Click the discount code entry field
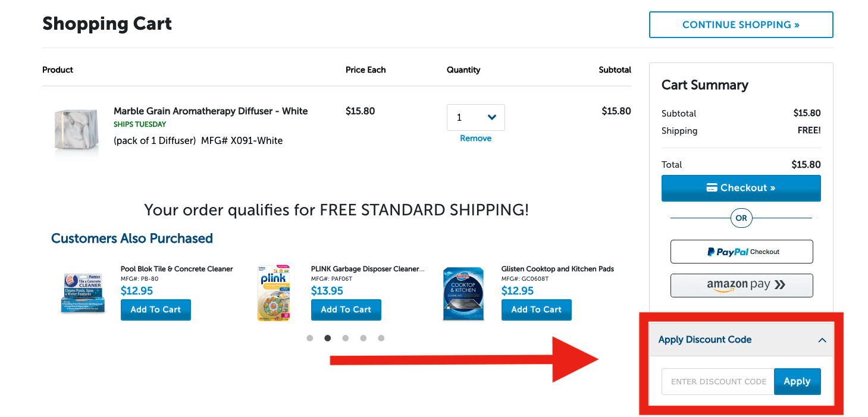Image resolution: width=868 pixels, height=417 pixels. (x=716, y=381)
